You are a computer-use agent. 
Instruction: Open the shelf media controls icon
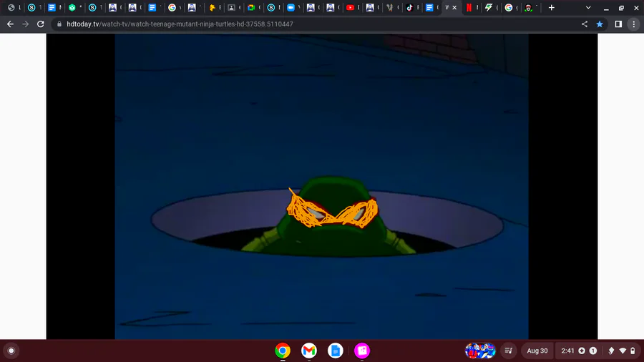[509, 351]
